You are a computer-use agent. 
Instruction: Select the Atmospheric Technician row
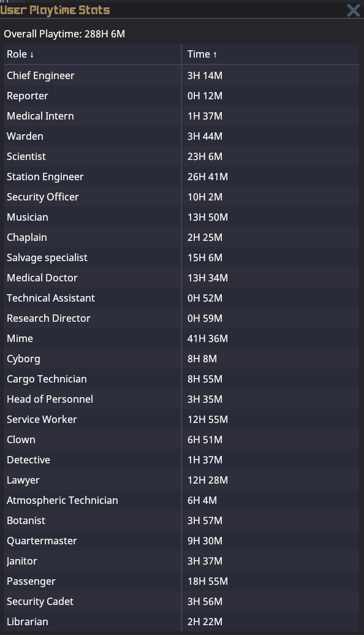coord(181,500)
